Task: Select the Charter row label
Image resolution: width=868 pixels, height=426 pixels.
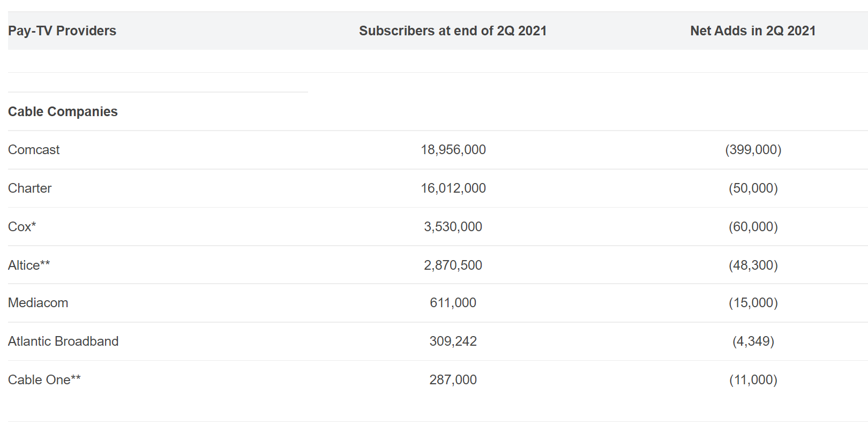Action: click(x=30, y=188)
